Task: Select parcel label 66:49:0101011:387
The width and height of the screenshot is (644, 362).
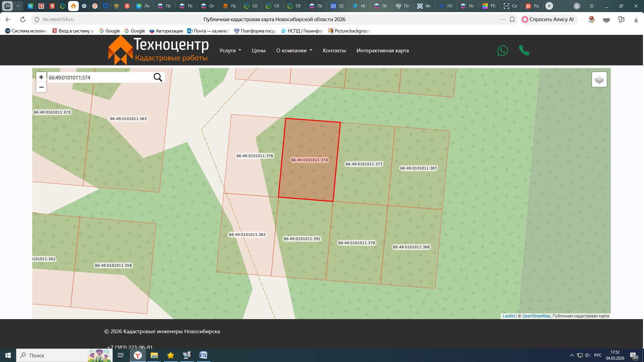Action: [x=419, y=168]
